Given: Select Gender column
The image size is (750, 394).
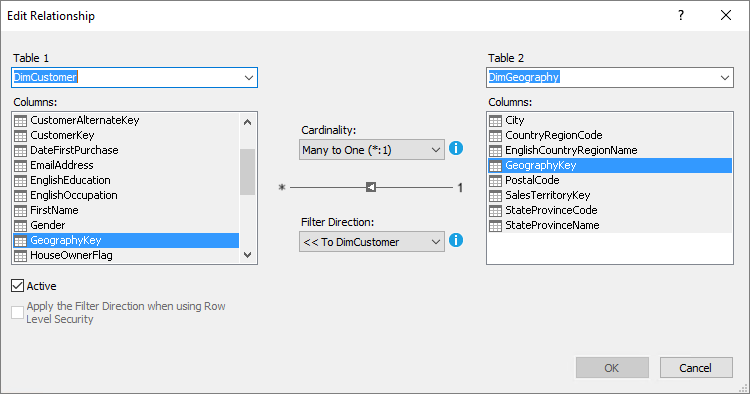Looking at the screenshot, I should [126, 225].
